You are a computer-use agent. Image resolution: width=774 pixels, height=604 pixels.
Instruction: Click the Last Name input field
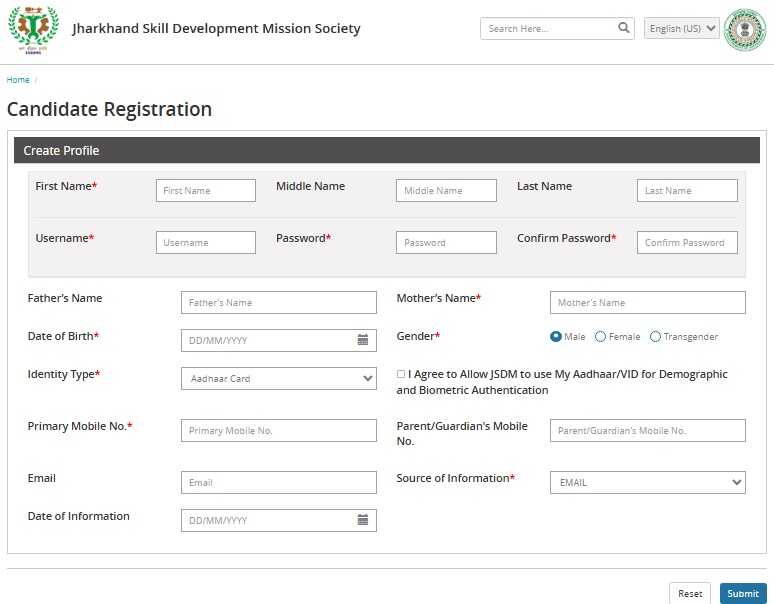[x=687, y=190]
